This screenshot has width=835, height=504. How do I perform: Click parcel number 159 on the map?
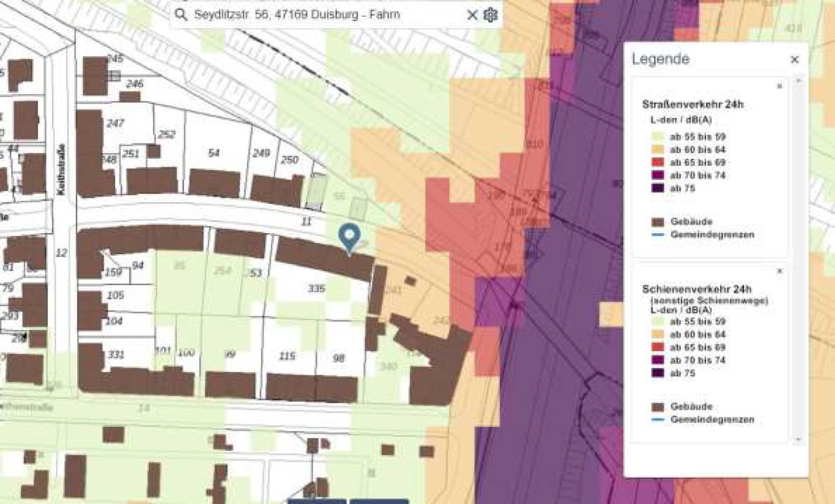click(114, 272)
